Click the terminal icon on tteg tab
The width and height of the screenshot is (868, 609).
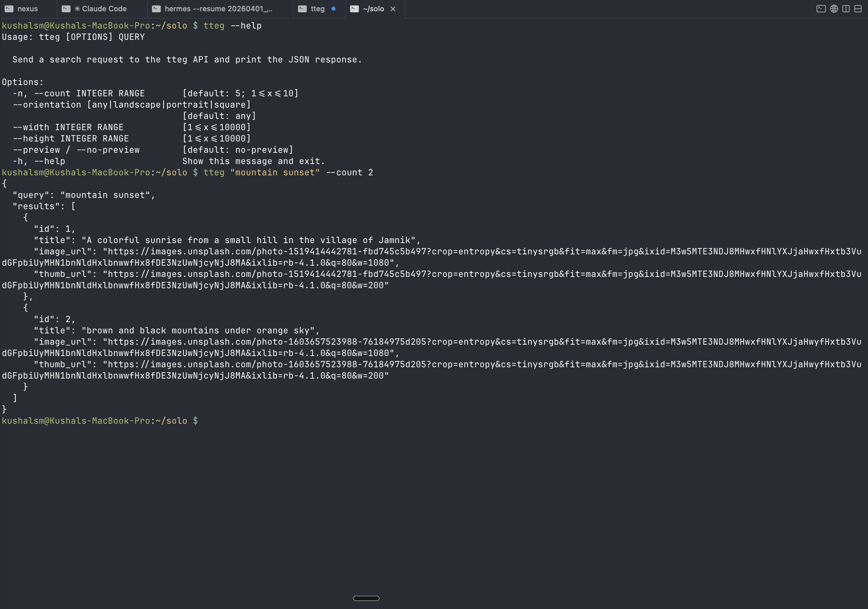(302, 9)
